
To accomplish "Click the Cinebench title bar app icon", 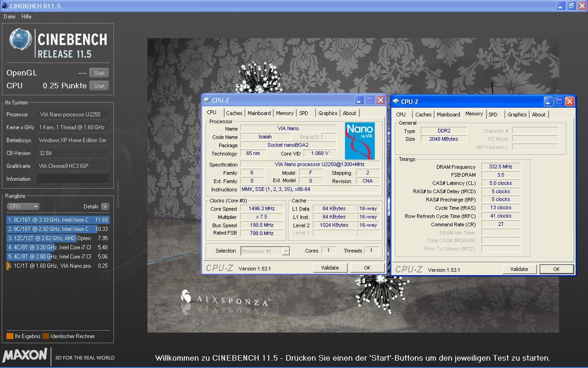I will (x=5, y=6).
